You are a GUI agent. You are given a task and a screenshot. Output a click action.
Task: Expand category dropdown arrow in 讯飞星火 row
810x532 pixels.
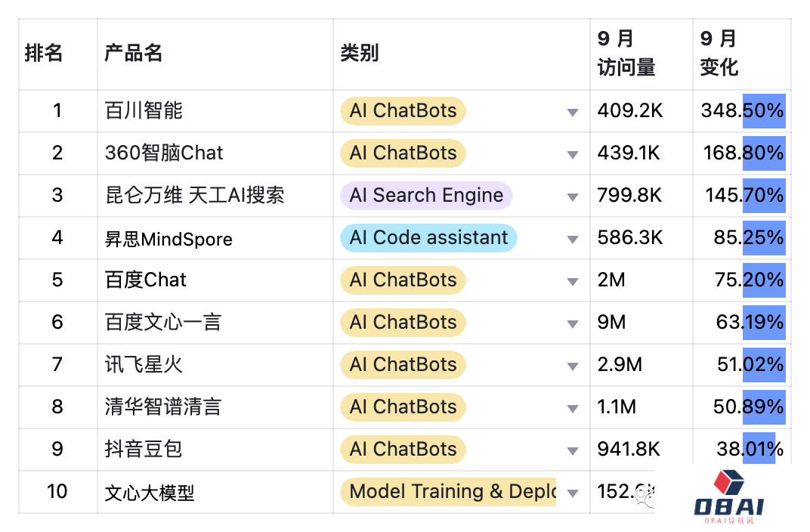tap(572, 367)
